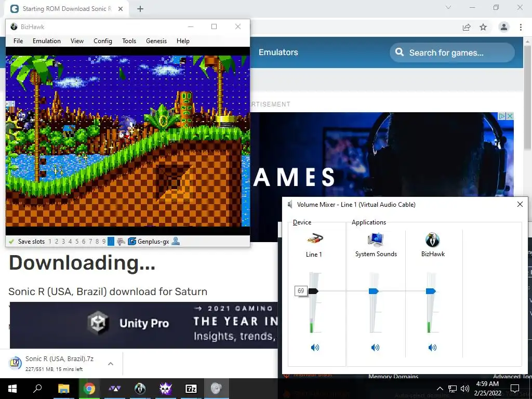This screenshot has width=532, height=399.
Task: Click the Line 1 volume slider handle
Action: pyautogui.click(x=313, y=291)
